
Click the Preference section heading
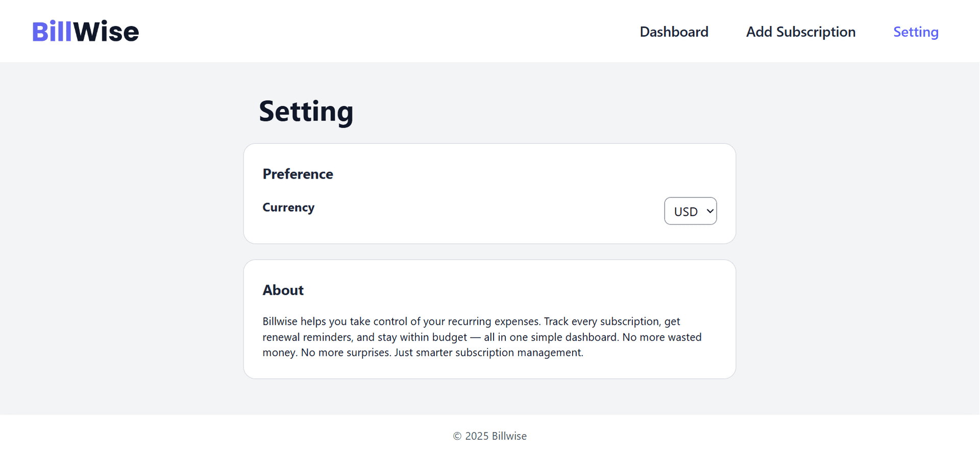coord(298,174)
